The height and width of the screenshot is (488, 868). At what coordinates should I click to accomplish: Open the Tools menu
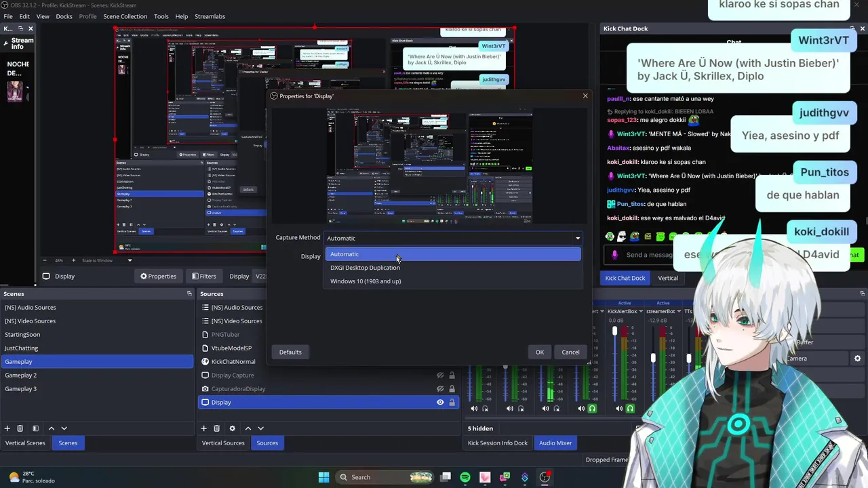[161, 16]
